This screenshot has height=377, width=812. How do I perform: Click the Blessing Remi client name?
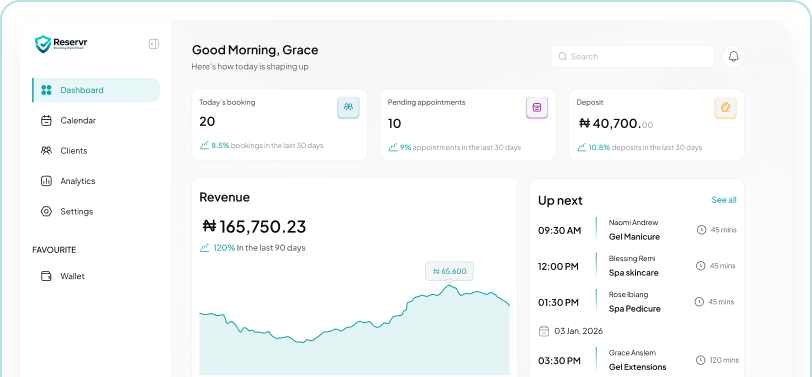[633, 258]
